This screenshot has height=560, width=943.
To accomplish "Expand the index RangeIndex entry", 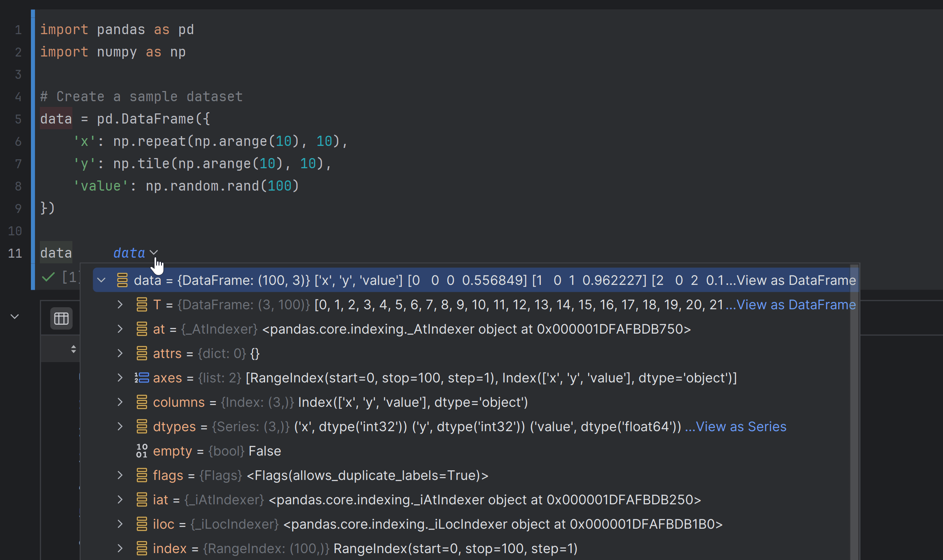I will pyautogui.click(x=119, y=548).
